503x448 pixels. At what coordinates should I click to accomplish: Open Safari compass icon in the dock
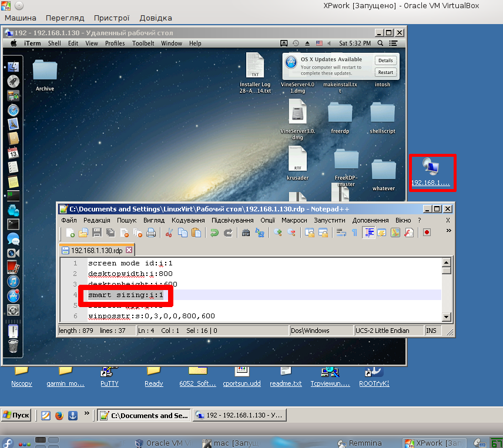point(13,110)
